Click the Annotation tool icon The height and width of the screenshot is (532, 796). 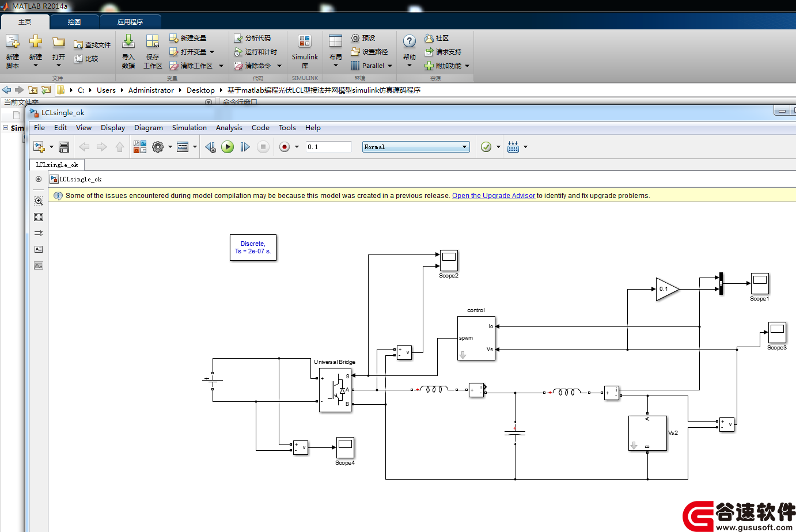tap(39, 249)
